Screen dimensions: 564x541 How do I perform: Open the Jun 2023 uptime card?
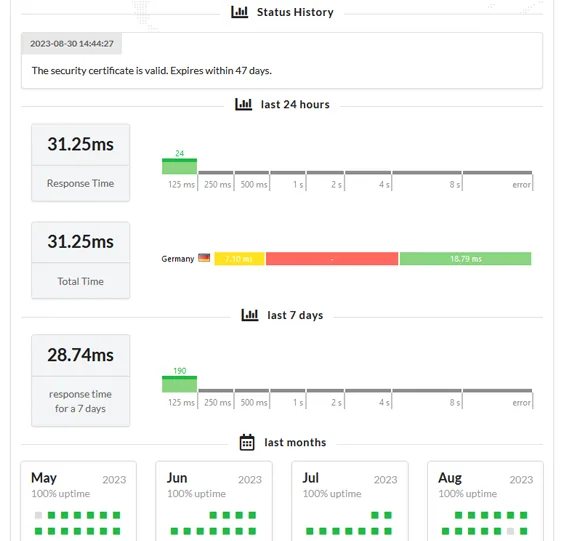point(214,501)
